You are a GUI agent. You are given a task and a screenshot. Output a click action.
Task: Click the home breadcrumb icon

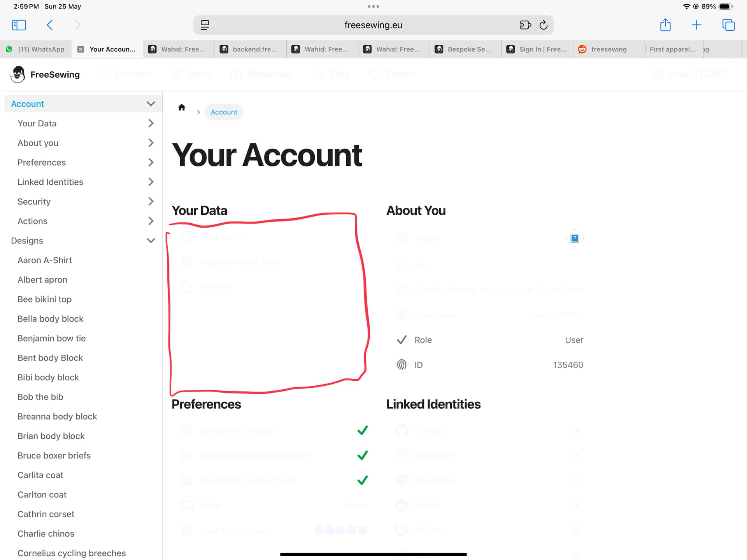182,107
